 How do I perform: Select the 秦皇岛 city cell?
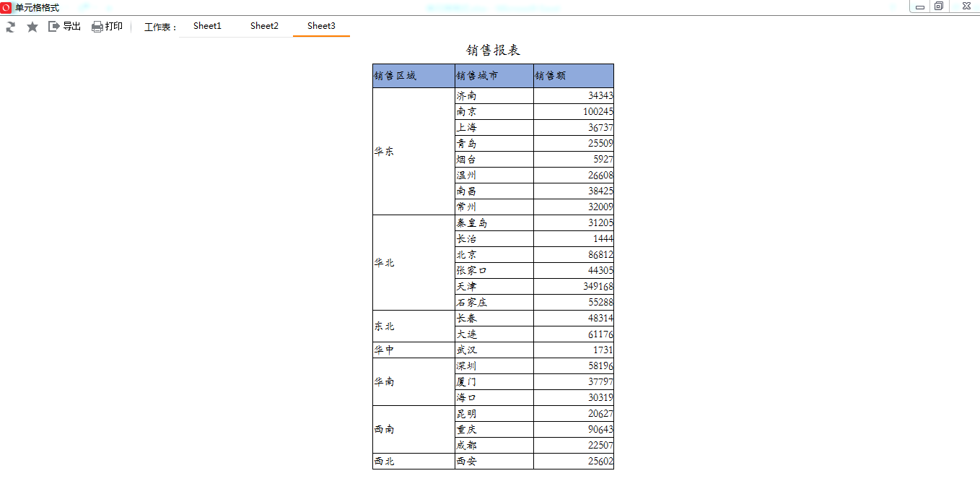(494, 223)
